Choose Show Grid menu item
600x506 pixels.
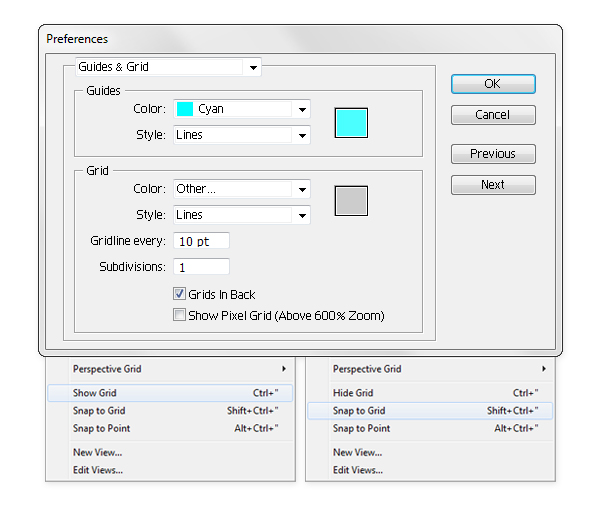(170, 393)
